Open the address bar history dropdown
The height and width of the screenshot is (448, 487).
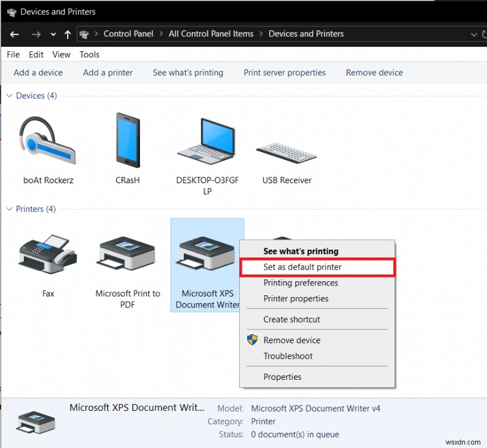(474, 34)
